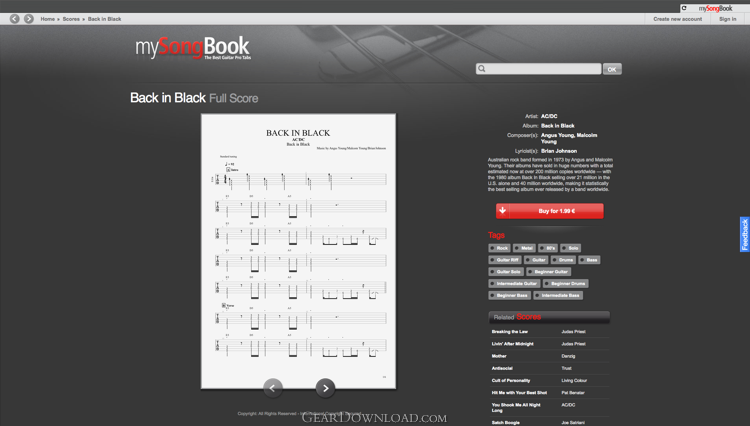Click the AC/DC artist value

pos(549,116)
